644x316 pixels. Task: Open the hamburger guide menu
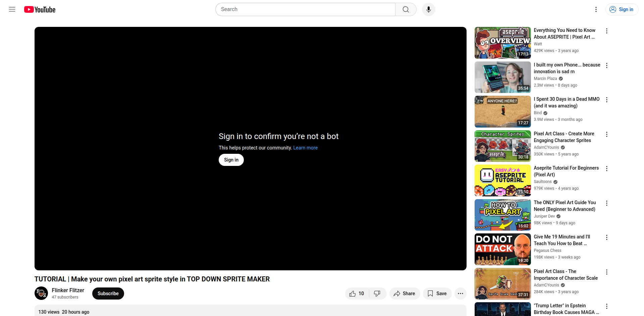(12, 9)
